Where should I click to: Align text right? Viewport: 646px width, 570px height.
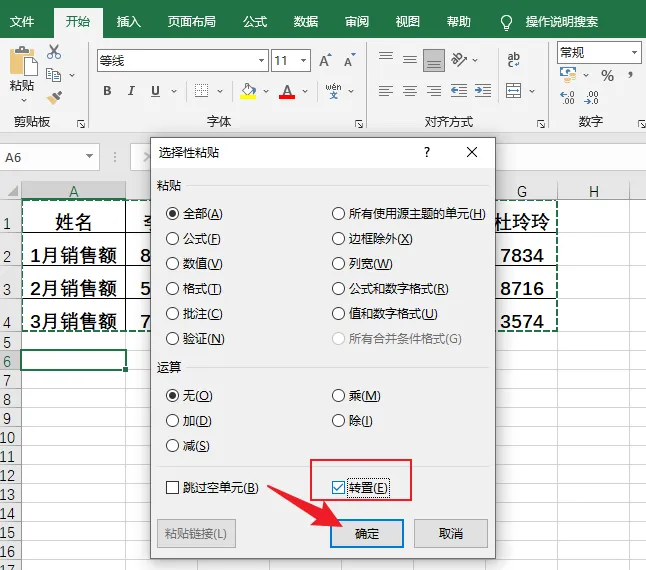click(x=433, y=90)
